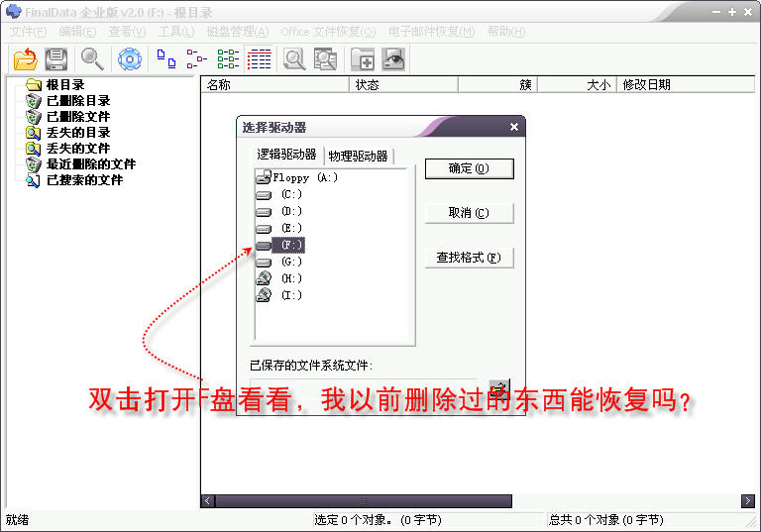Switch to small icons view
The width and height of the screenshot is (761, 532).
click(x=196, y=59)
